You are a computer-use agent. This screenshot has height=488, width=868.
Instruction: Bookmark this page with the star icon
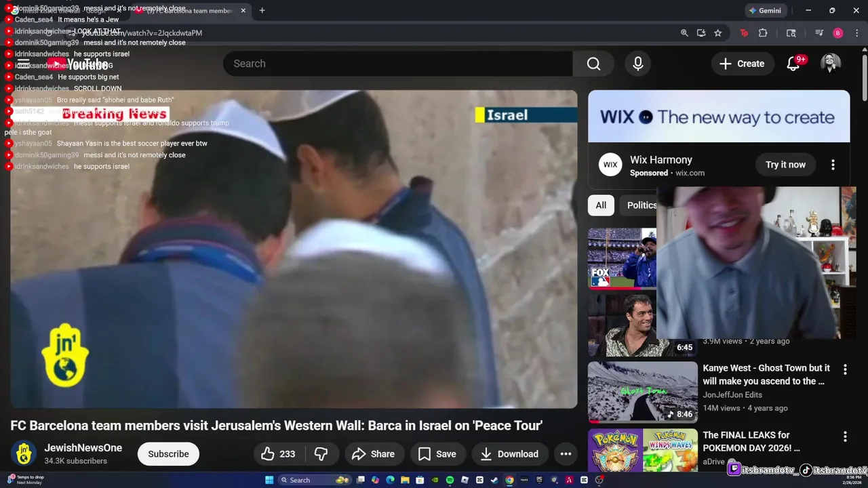[x=717, y=33]
